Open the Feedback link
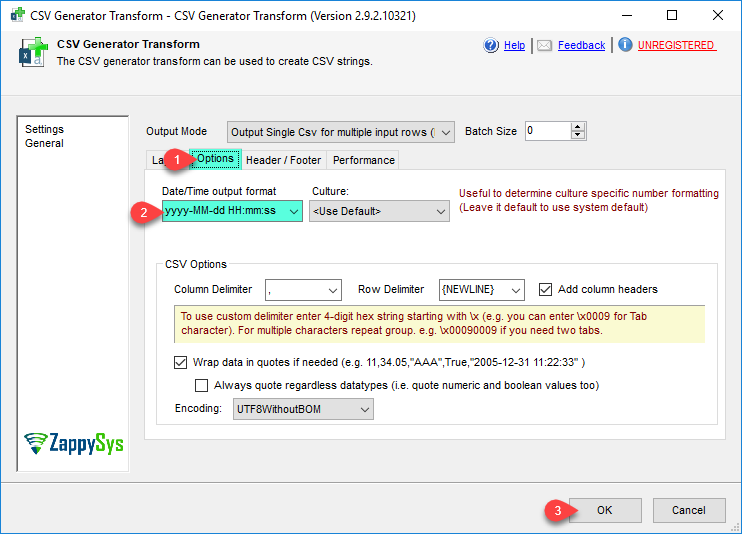Viewport: 742px width, 534px height. point(581,45)
